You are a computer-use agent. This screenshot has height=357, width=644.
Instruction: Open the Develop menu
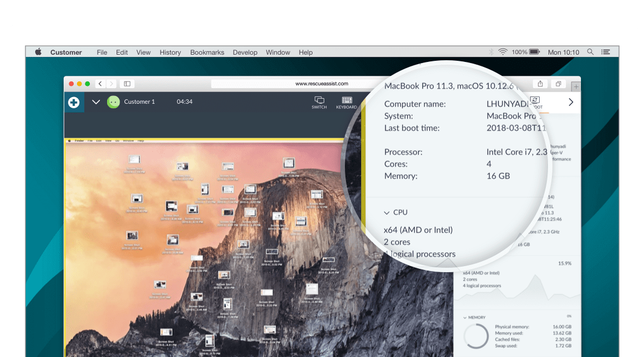(245, 52)
